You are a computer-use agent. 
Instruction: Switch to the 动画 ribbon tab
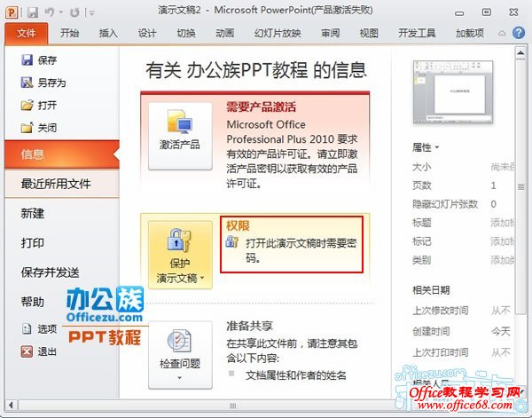(x=224, y=33)
